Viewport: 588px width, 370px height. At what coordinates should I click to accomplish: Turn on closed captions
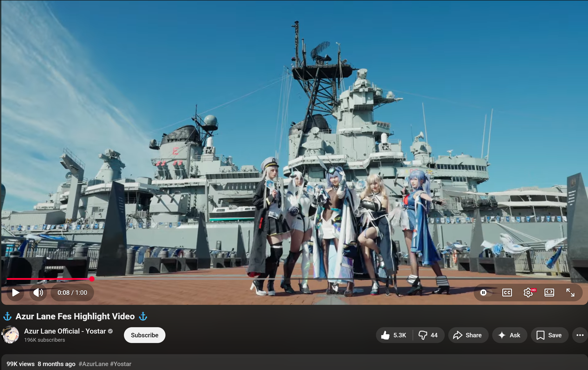(507, 293)
